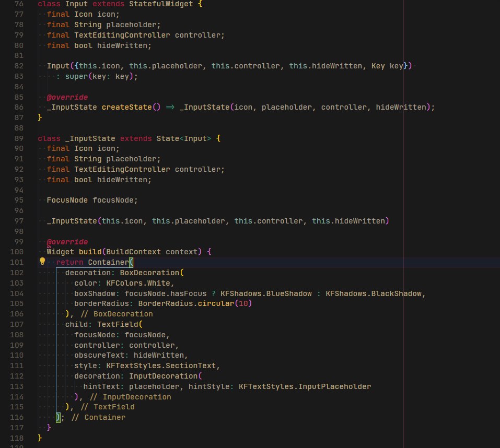The height and width of the screenshot is (448, 500).
Task: Click line number 118 in the gutter
Action: 17,438
